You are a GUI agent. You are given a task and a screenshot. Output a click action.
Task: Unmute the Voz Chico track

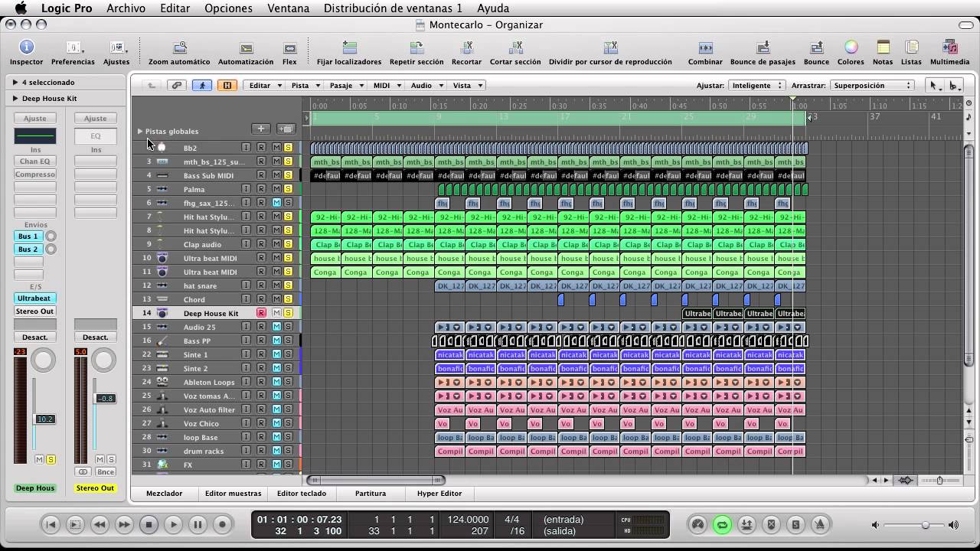click(276, 423)
